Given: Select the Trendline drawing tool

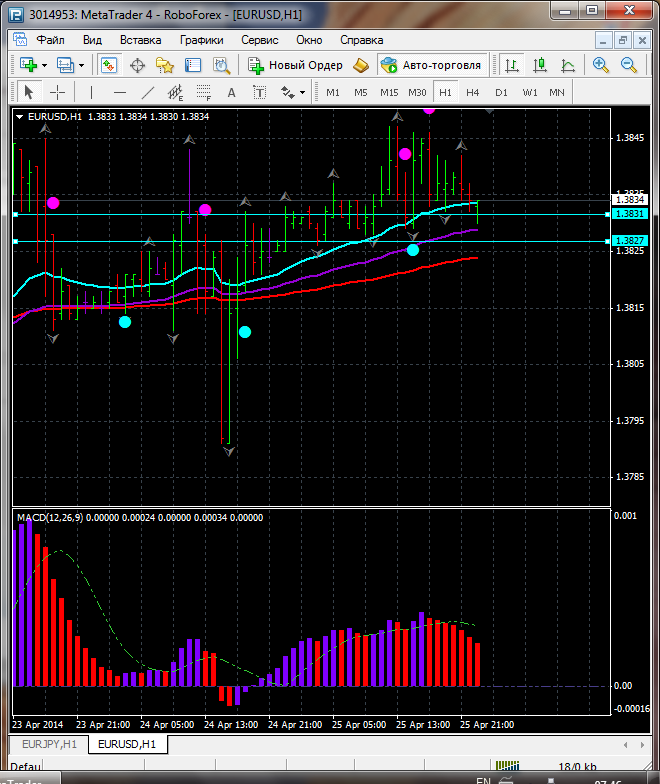Looking at the screenshot, I should (x=148, y=92).
